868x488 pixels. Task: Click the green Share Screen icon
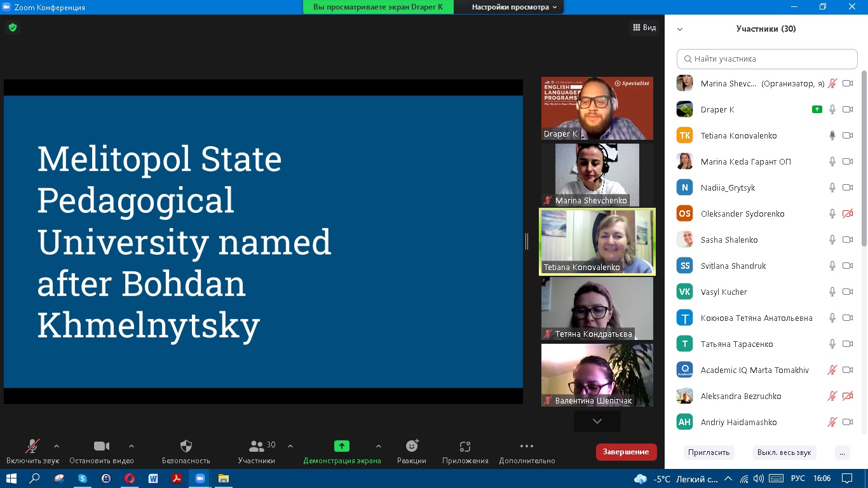tap(342, 446)
